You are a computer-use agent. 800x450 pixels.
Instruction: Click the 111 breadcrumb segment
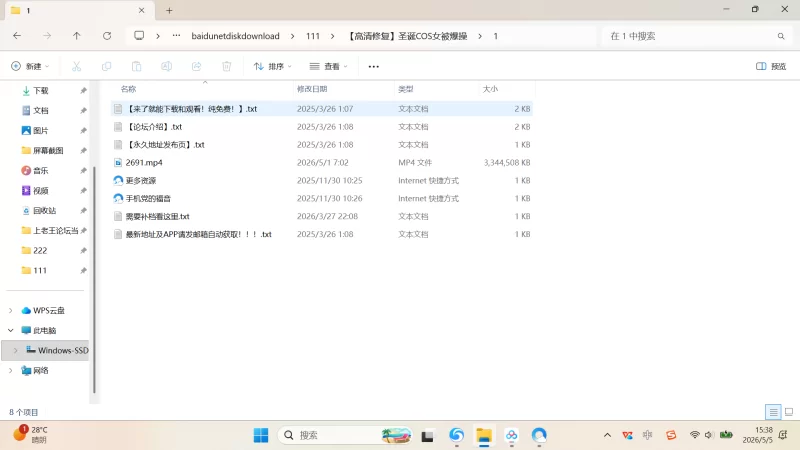point(313,36)
